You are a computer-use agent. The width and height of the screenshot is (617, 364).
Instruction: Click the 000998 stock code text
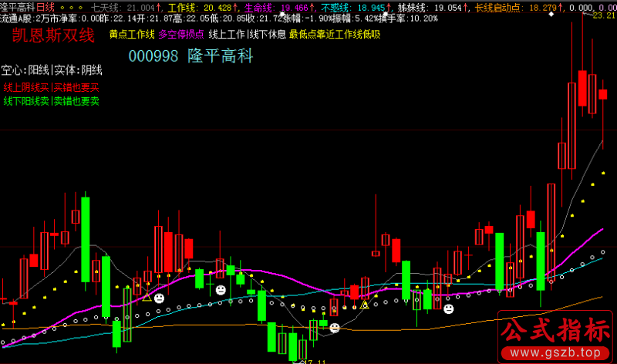point(153,56)
